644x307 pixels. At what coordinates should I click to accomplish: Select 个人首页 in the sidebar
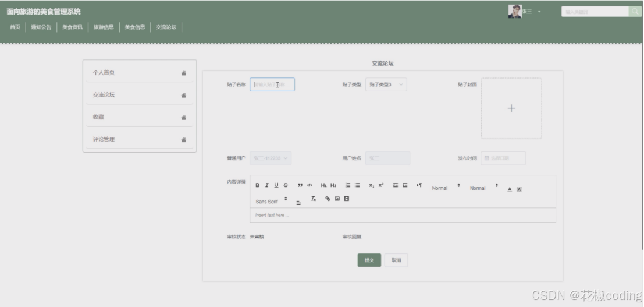[x=140, y=72]
